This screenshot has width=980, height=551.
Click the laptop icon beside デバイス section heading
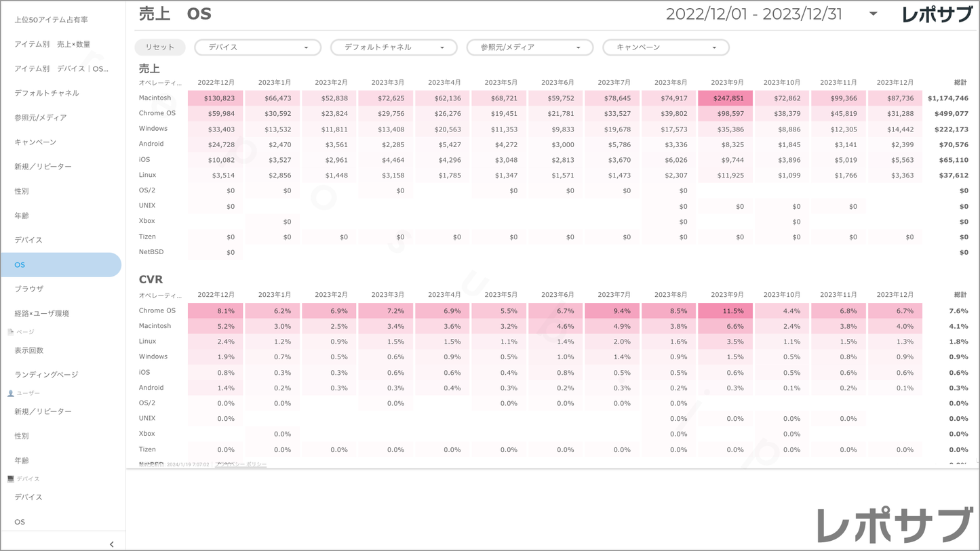coord(10,478)
